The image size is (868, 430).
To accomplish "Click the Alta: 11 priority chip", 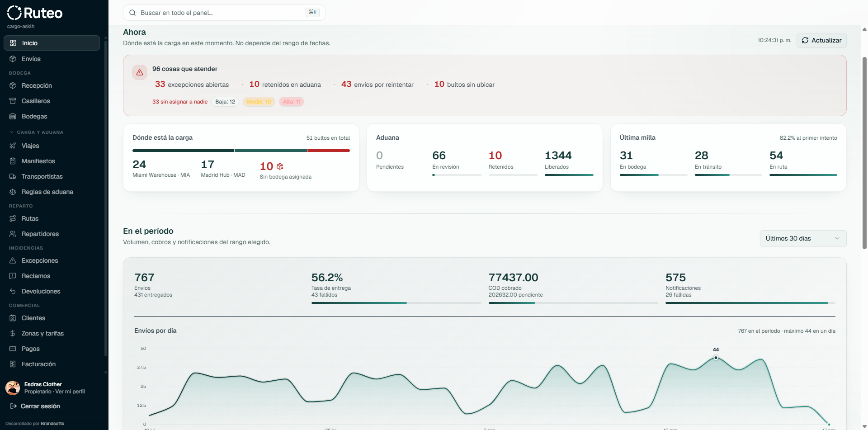I will (292, 102).
